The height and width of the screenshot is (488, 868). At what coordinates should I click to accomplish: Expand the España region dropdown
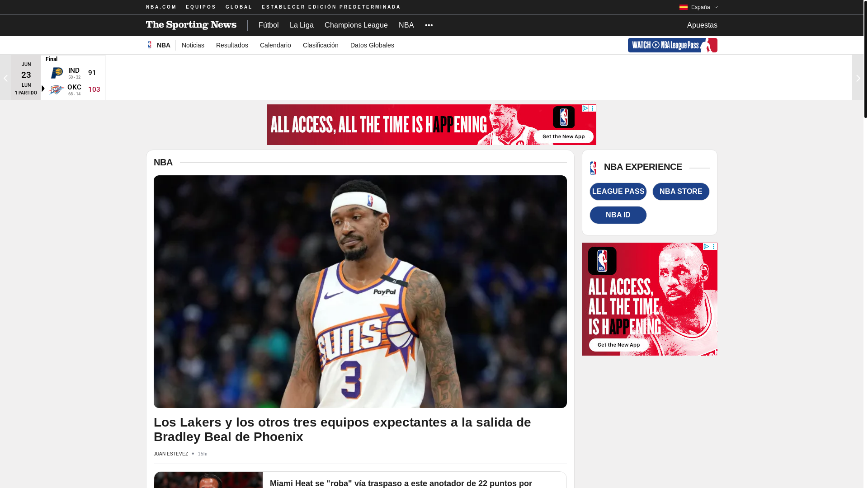tap(698, 7)
